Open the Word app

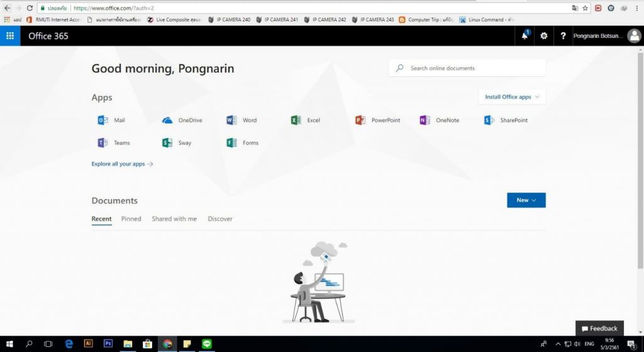[231, 120]
